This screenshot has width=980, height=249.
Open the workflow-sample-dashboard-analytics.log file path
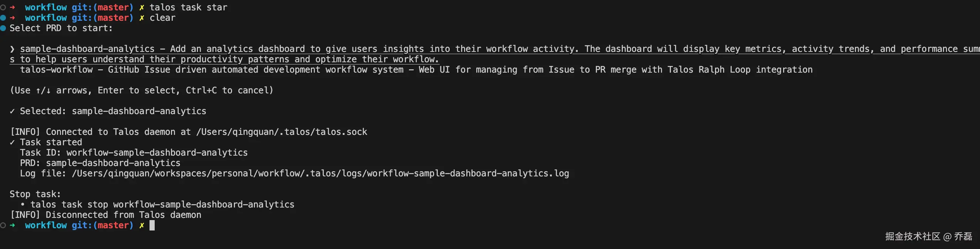point(320,173)
